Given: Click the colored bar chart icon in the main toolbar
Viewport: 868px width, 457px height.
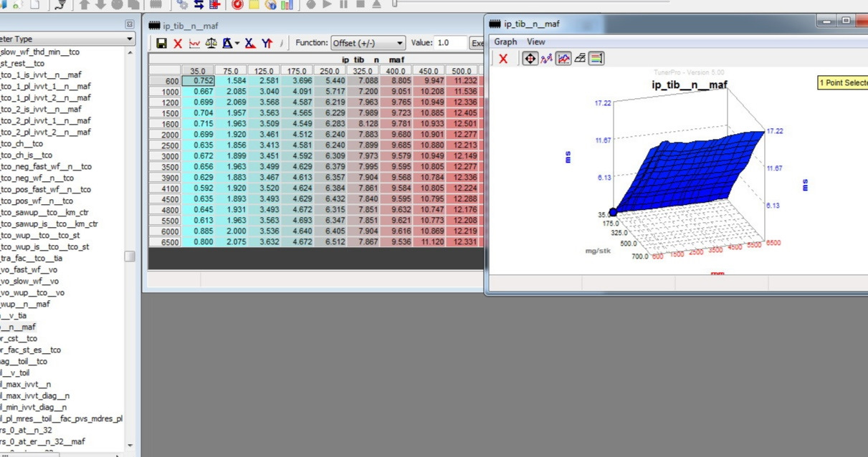Looking at the screenshot, I should tap(287, 4).
